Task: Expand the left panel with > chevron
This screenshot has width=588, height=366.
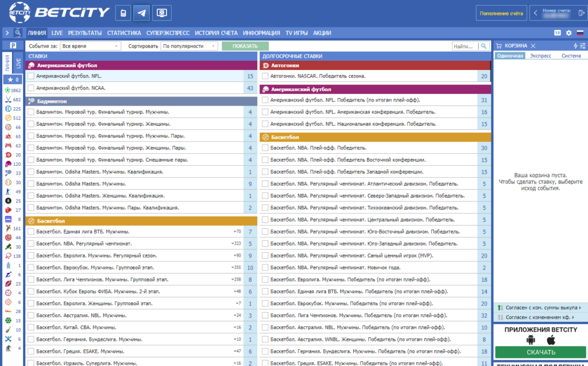Action: click(x=7, y=33)
